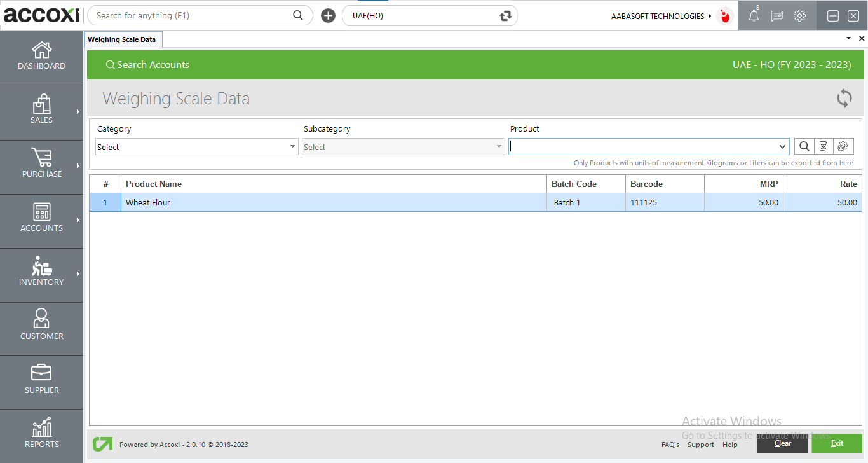This screenshot has width=868, height=463.
Task: Open the Dashboard from the sidebar
Action: point(41,57)
